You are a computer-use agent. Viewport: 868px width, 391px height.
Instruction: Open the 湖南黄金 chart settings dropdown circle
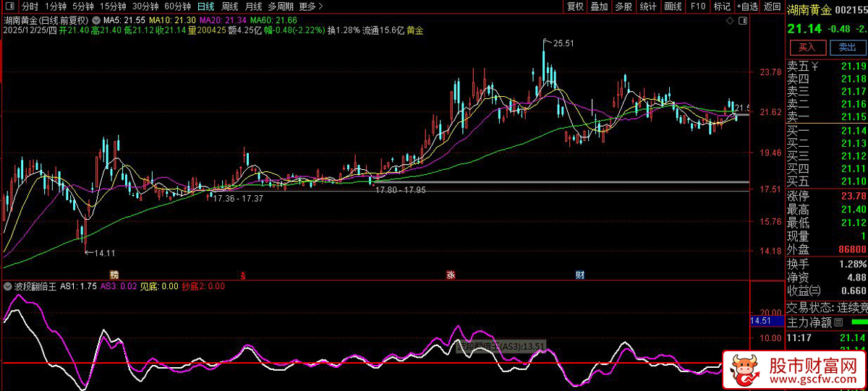pyautogui.click(x=96, y=20)
